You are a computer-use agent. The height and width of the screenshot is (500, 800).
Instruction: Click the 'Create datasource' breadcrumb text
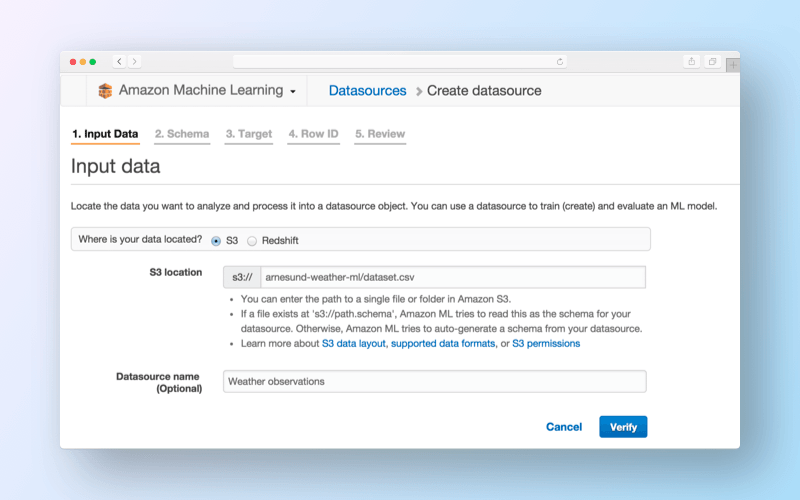pyautogui.click(x=484, y=91)
